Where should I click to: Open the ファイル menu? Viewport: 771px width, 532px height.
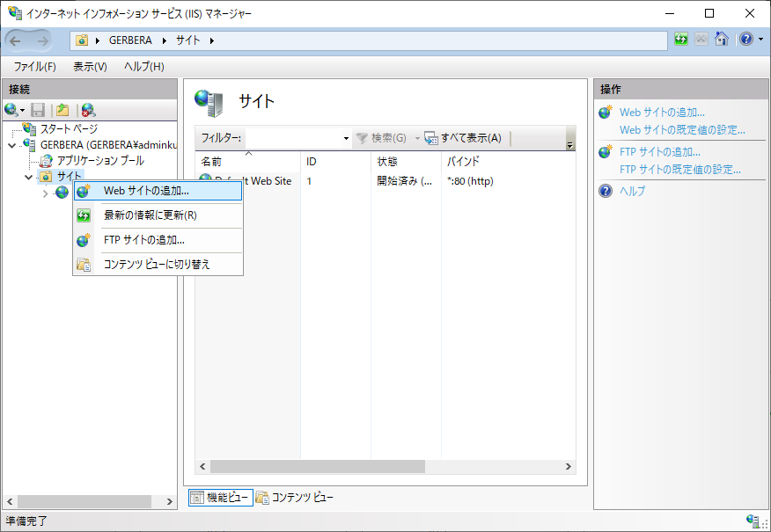34,67
